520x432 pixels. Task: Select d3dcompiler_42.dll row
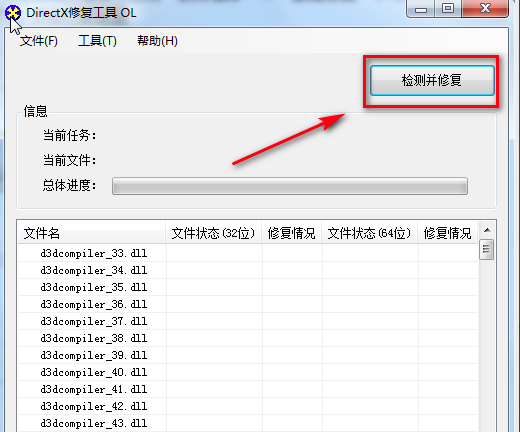248,406
